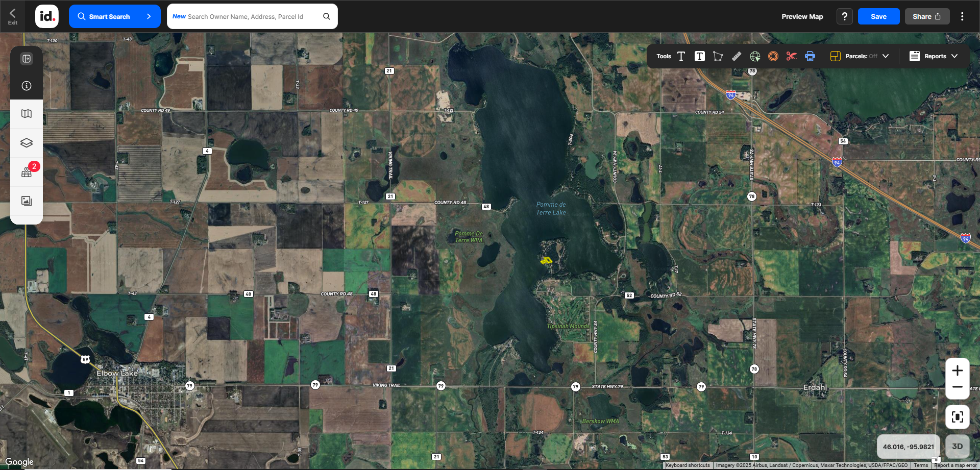
Task: Open the layers panel in sidebar
Action: (27, 143)
